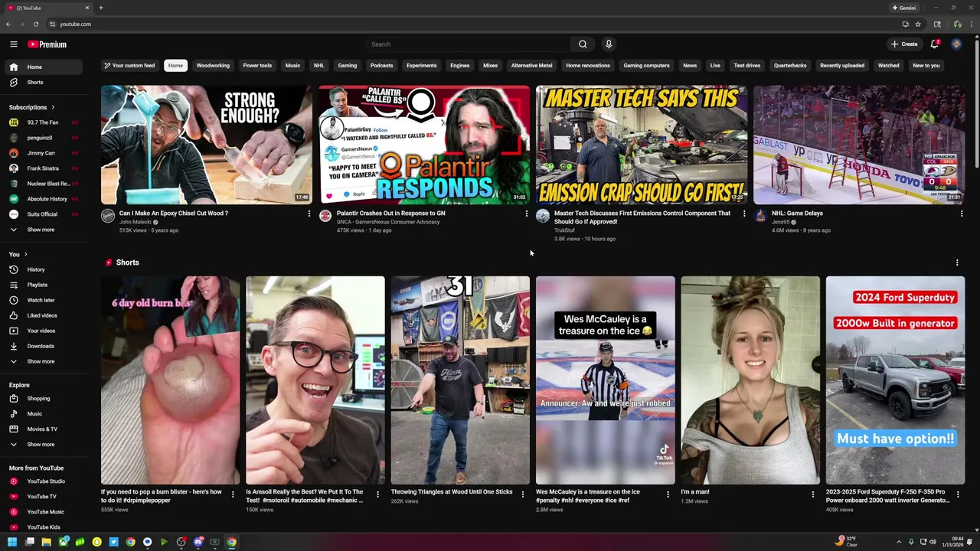Select the Your custom feed chip
This screenshot has height=551, width=980.
tap(129, 66)
